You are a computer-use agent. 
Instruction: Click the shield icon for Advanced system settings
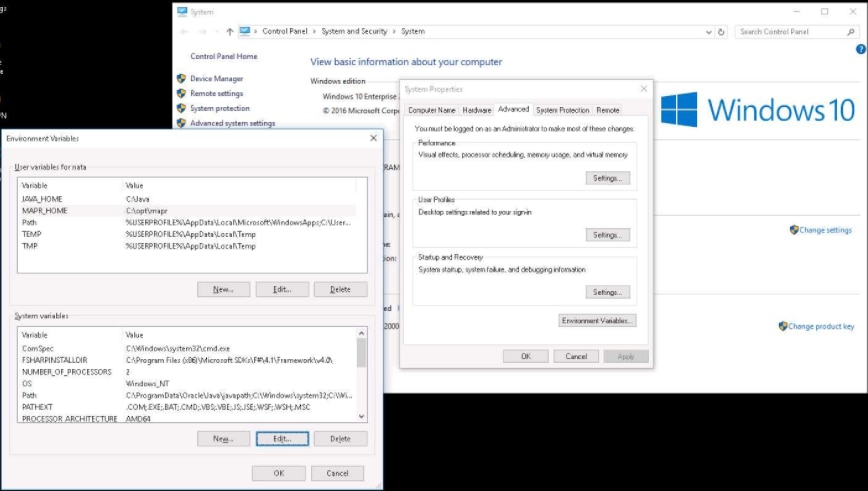(x=181, y=123)
